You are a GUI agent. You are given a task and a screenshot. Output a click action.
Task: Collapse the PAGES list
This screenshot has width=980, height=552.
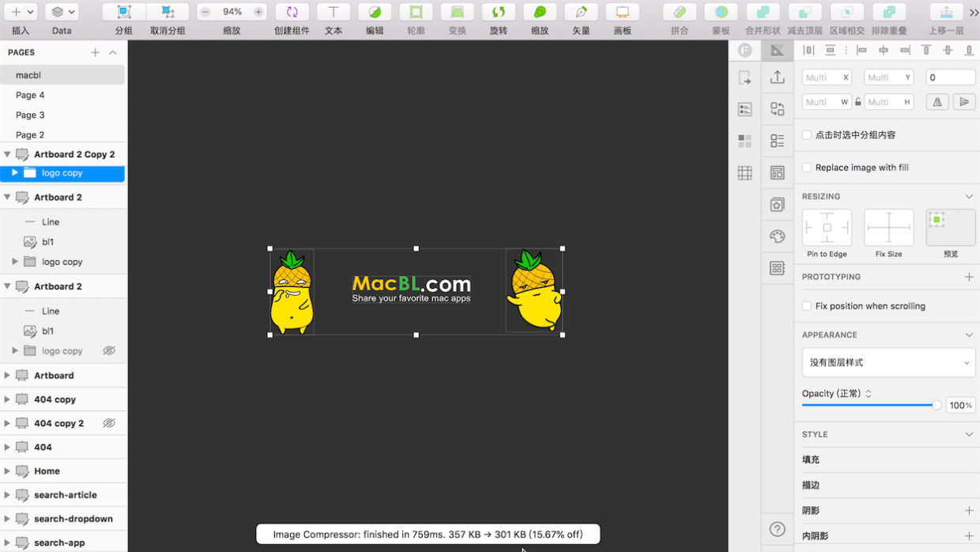[112, 52]
